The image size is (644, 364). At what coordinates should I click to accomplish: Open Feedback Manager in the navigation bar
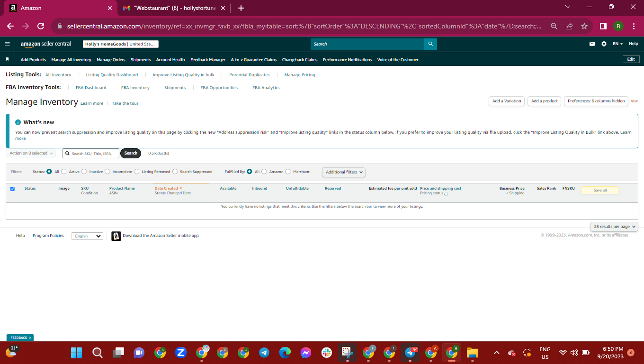tap(208, 60)
